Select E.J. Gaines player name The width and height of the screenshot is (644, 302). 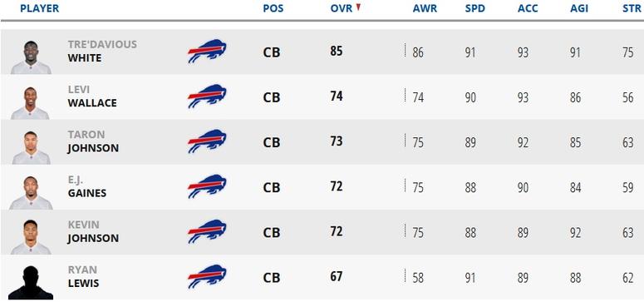click(x=87, y=186)
